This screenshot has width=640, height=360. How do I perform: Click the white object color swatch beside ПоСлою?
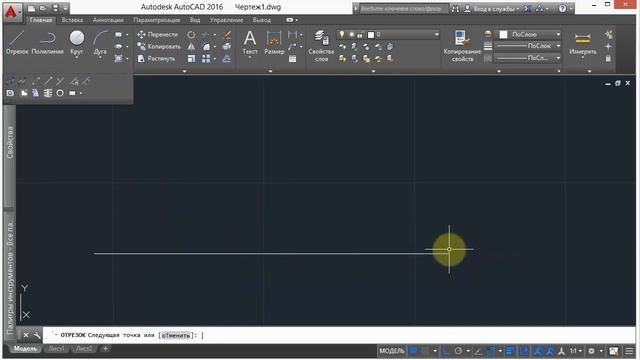pyautogui.click(x=503, y=35)
